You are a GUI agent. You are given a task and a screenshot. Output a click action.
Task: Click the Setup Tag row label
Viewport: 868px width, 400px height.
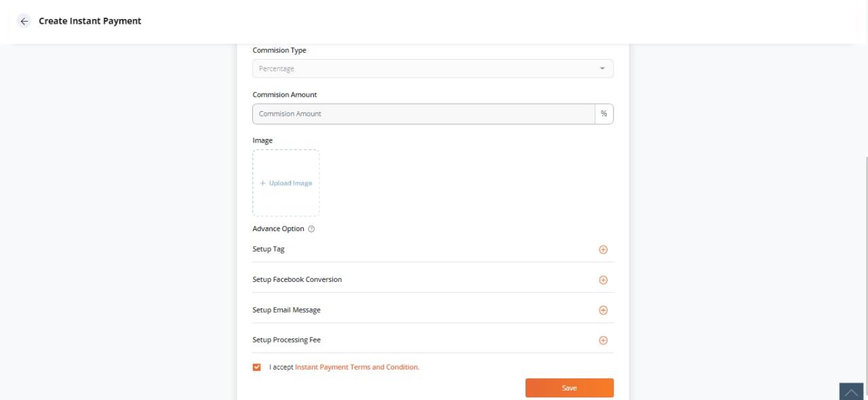pyautogui.click(x=269, y=249)
